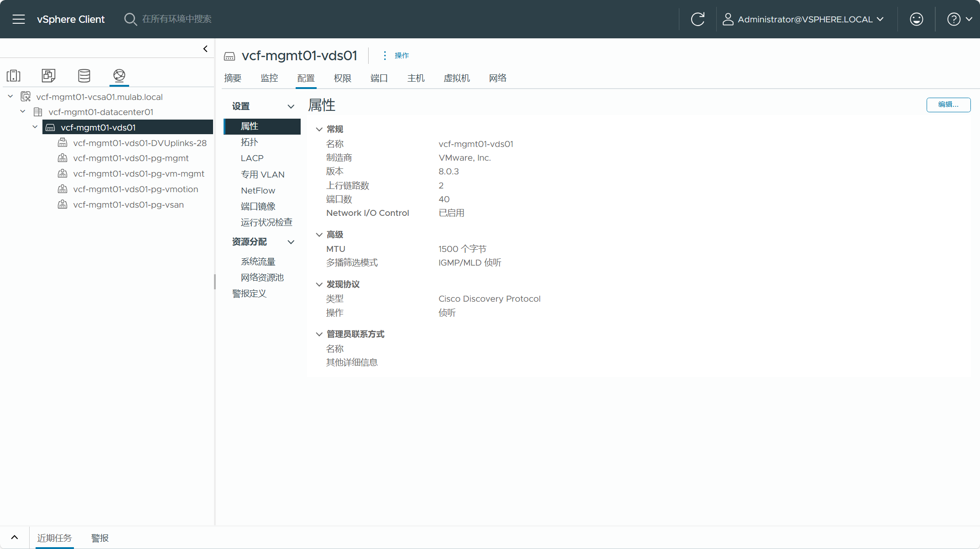
Task: Collapse the 设置 section in the config menu
Action: pyautogui.click(x=291, y=106)
